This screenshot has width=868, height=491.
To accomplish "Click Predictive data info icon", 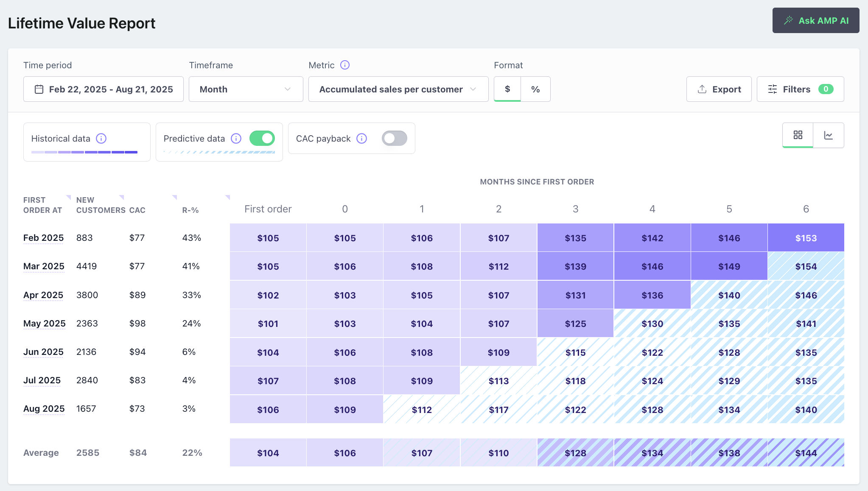I will [236, 138].
